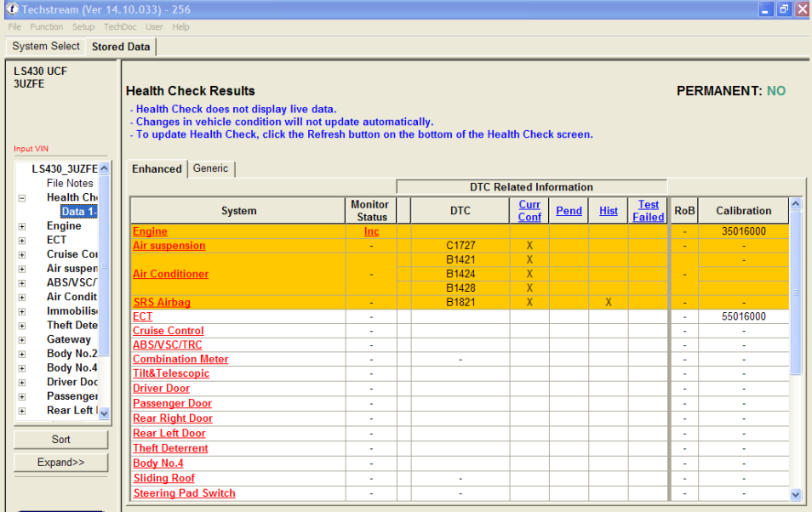Click the Curr Conf column header link

click(529, 211)
